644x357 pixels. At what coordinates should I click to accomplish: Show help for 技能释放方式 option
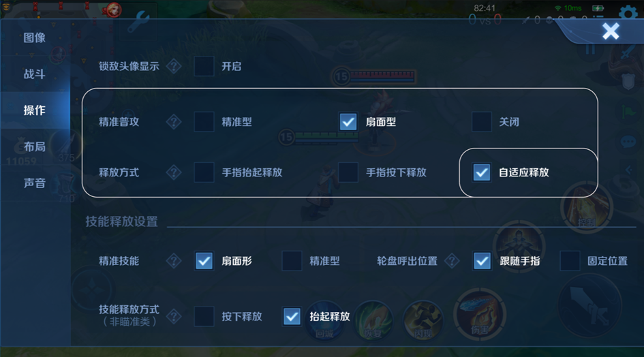[x=174, y=316]
